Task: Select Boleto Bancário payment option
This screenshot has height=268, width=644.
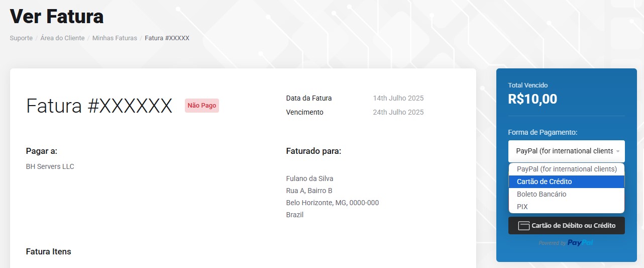Action: (x=567, y=194)
